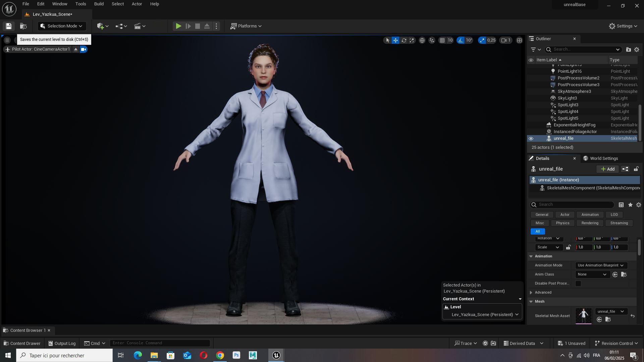
Task: Stop piloting CineCameraActor1 with eject icon
Action: 76,50
